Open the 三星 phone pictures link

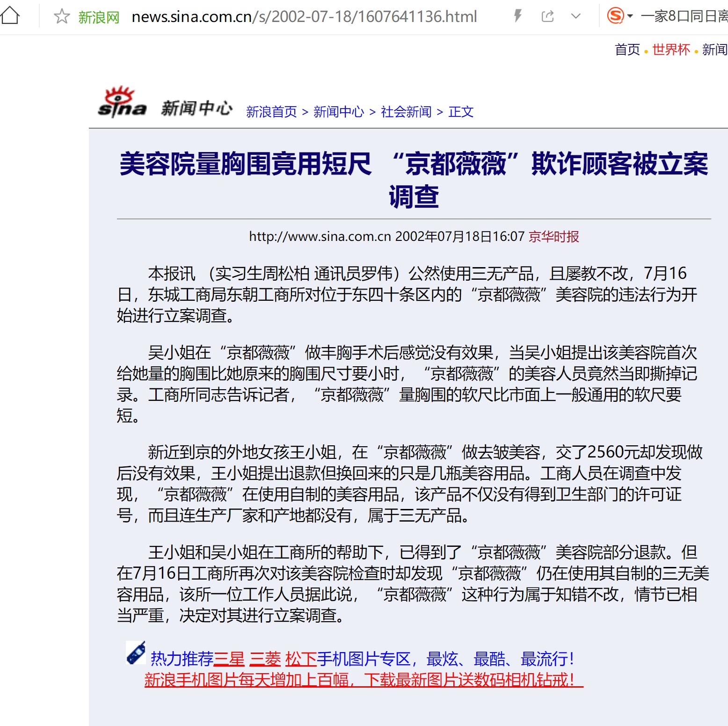(229, 659)
